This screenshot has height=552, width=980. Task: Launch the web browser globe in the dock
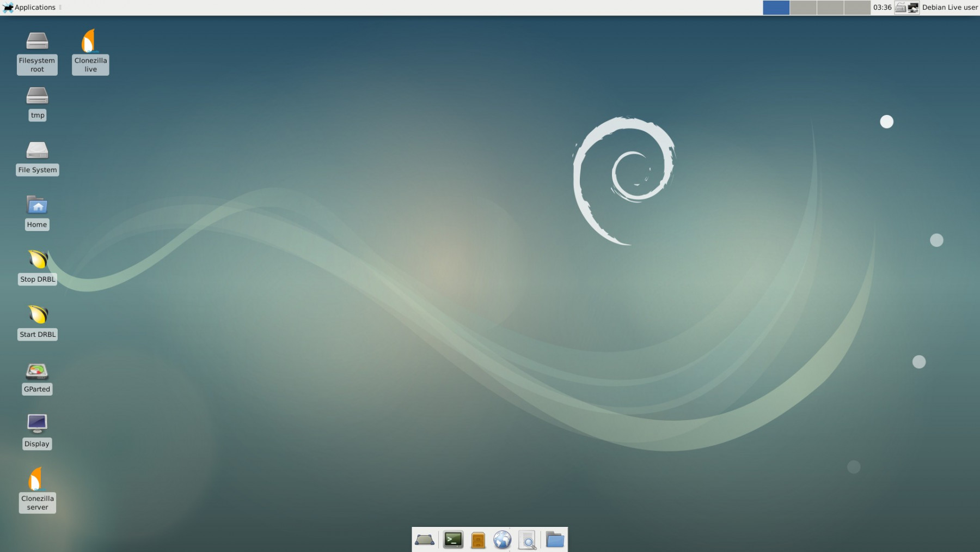pos(502,540)
